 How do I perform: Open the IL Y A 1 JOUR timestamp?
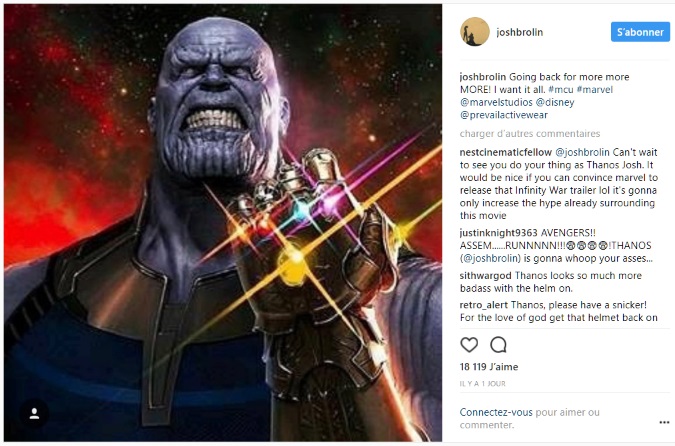click(482, 384)
